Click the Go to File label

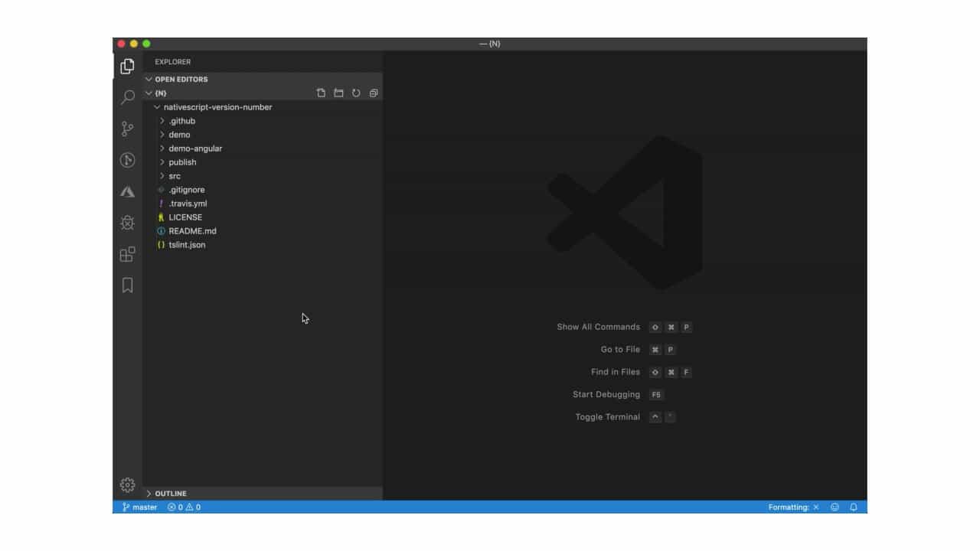coord(620,350)
